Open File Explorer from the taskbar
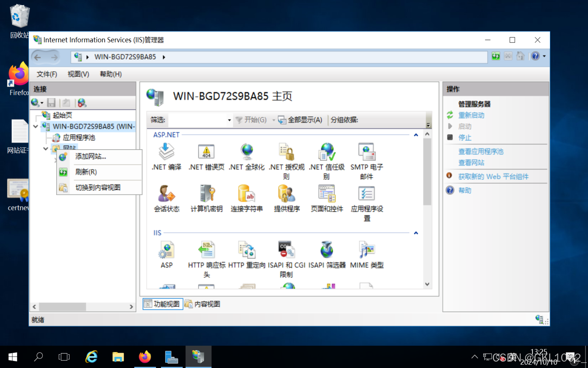 point(118,357)
